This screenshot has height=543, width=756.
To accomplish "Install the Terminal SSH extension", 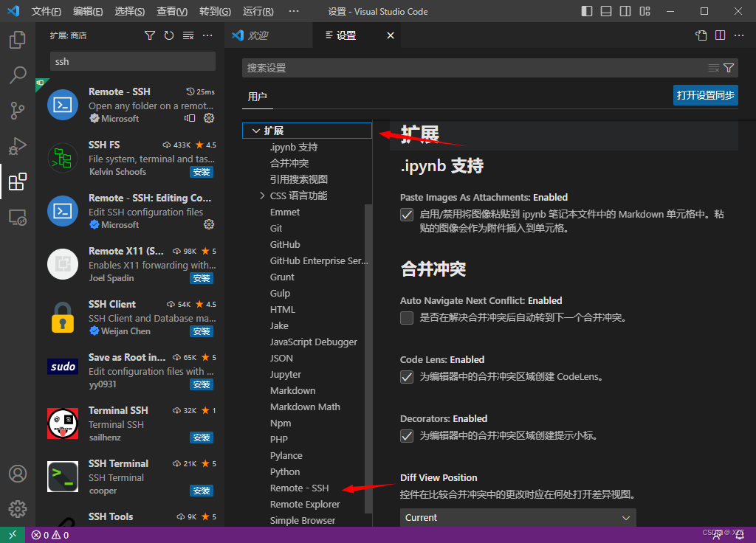I will click(x=202, y=437).
